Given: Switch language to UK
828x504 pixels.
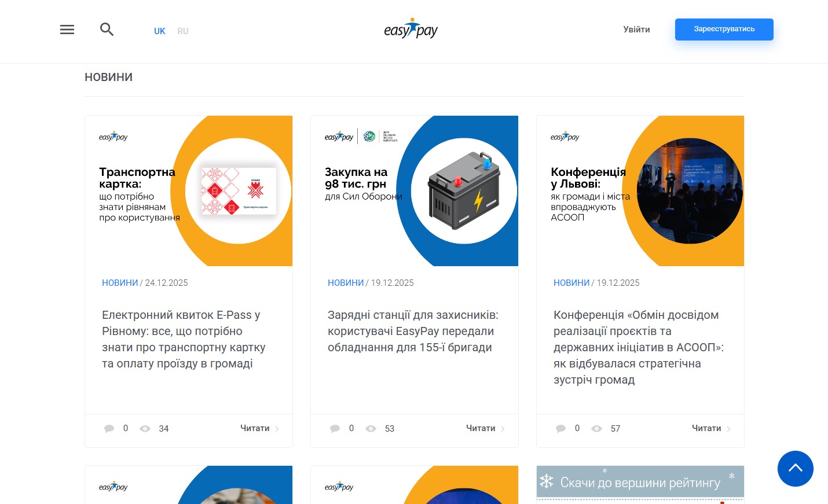Looking at the screenshot, I should coord(160,31).
